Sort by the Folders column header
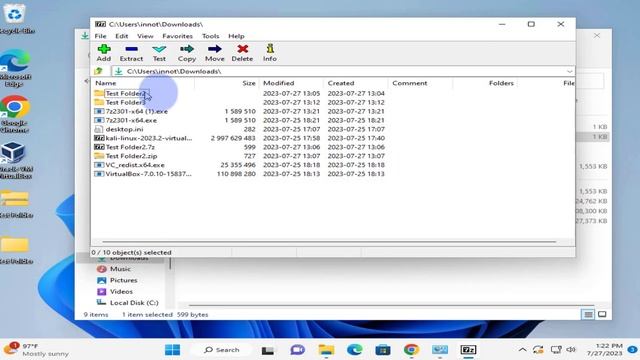This screenshot has height=360, width=640. click(485, 83)
